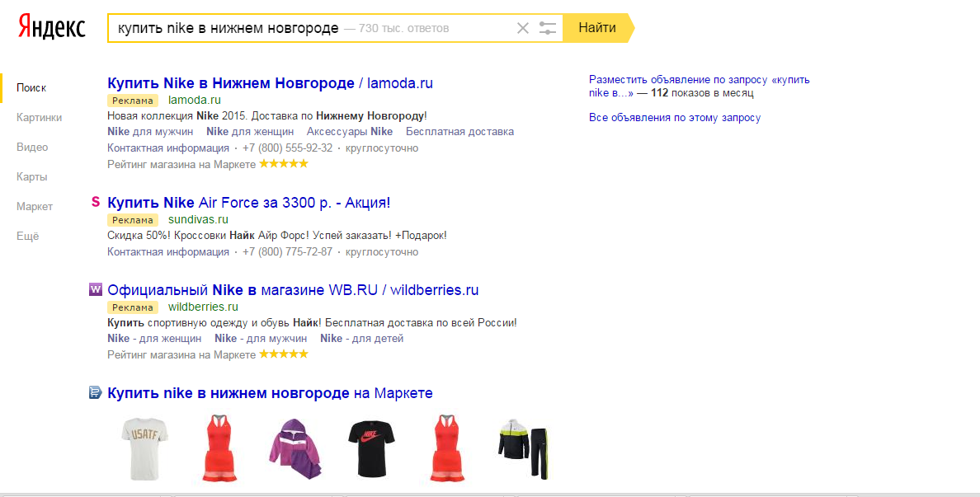Clear the search query with the X icon
Viewport: 980px width, 497px height.
(x=522, y=28)
